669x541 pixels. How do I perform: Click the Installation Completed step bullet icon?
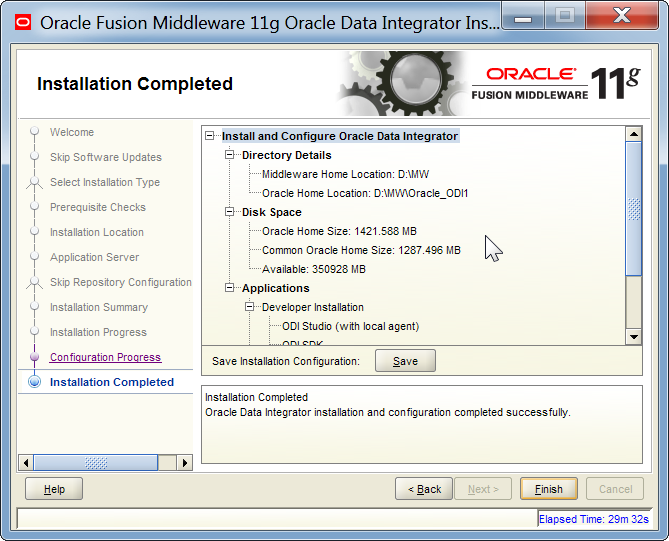click(35, 382)
